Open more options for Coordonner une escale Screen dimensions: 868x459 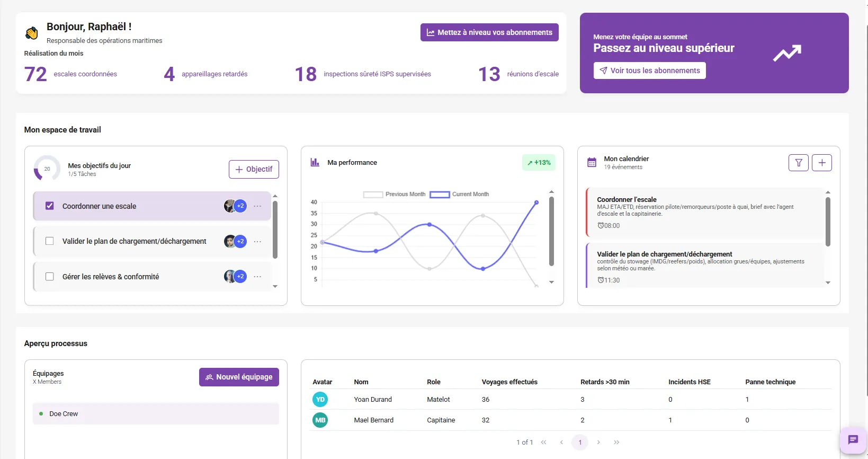[257, 206]
